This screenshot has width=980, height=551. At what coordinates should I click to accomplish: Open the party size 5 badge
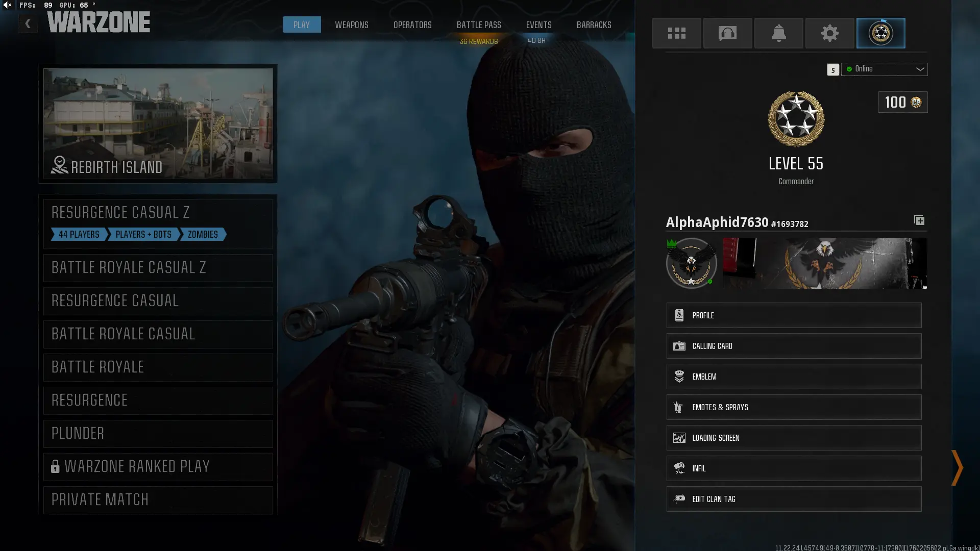(x=832, y=70)
